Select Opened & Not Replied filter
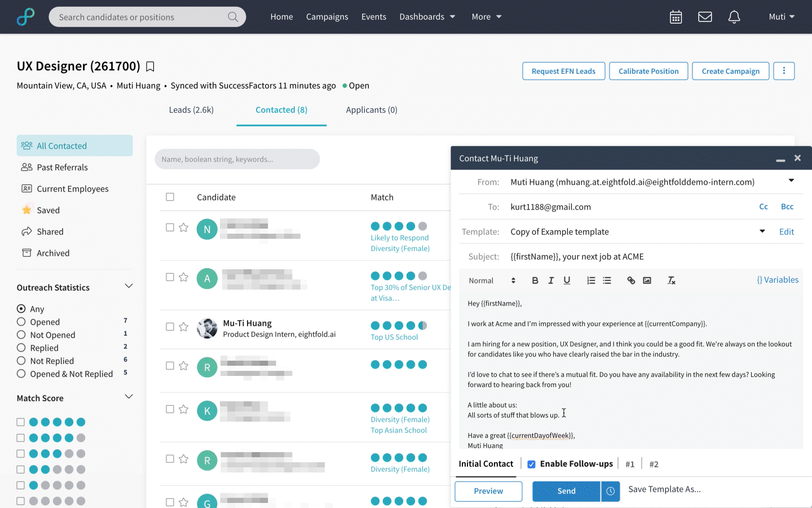 point(21,374)
